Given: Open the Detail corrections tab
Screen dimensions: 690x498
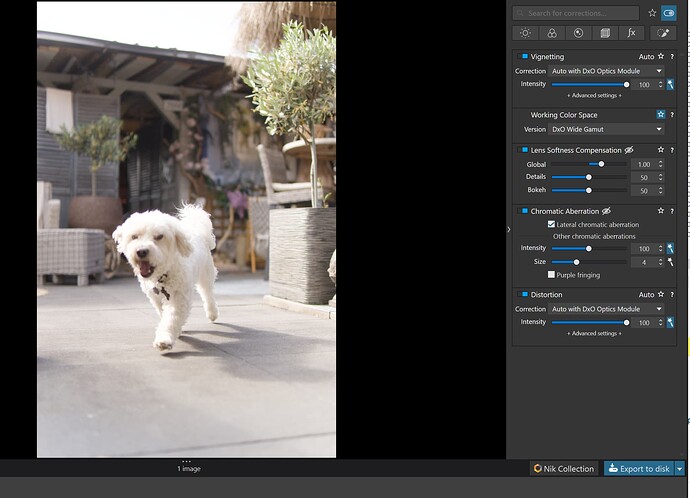Looking at the screenshot, I should tap(578, 33).
